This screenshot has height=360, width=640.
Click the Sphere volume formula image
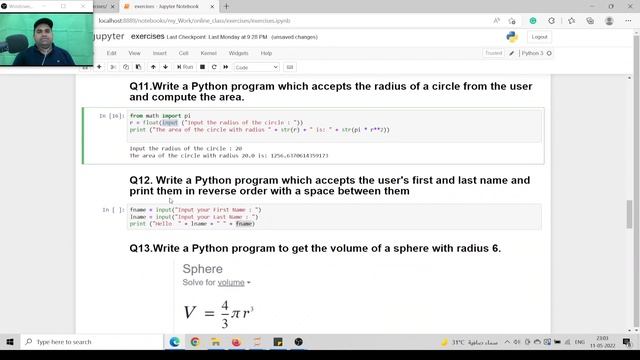(x=219, y=314)
